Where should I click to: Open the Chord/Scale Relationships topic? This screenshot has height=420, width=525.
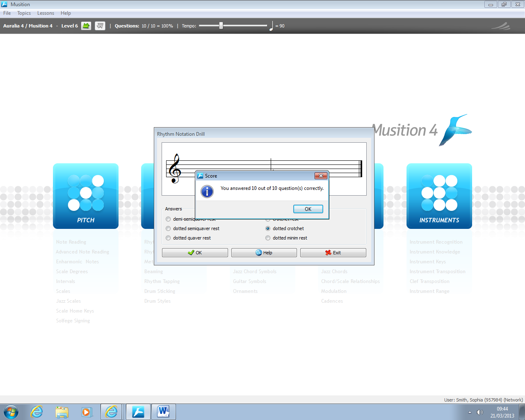(350, 281)
